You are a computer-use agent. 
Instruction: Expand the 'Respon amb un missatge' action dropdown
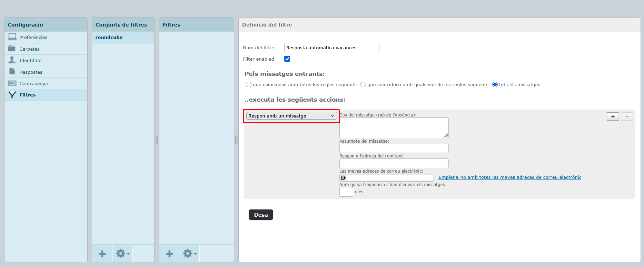pos(291,116)
